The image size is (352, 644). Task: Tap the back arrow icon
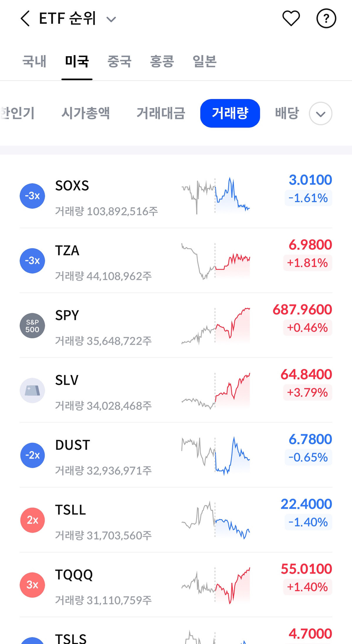coord(26,19)
